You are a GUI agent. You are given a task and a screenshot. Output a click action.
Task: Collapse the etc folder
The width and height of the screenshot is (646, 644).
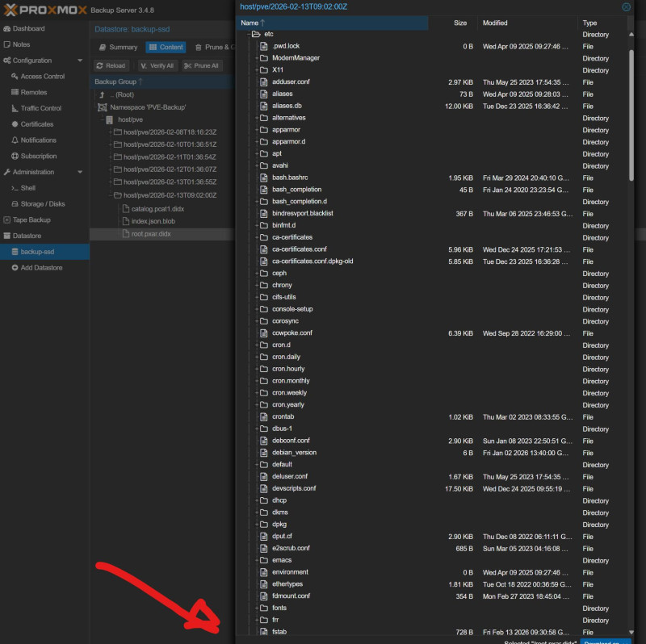(249, 34)
